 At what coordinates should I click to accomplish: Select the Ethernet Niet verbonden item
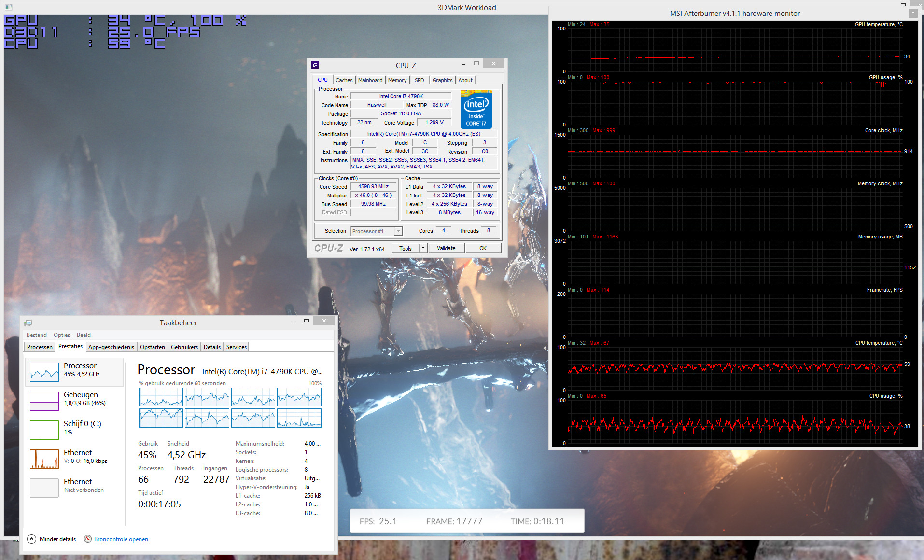(74, 488)
